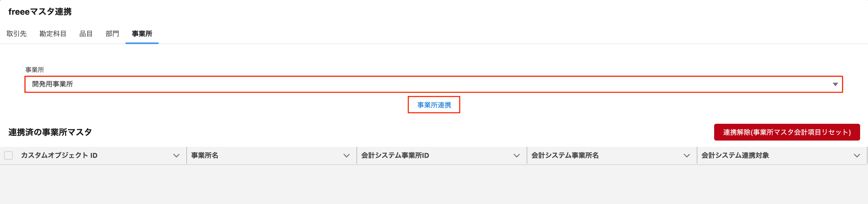Click 会計システム事業所ID header label

(x=395, y=155)
